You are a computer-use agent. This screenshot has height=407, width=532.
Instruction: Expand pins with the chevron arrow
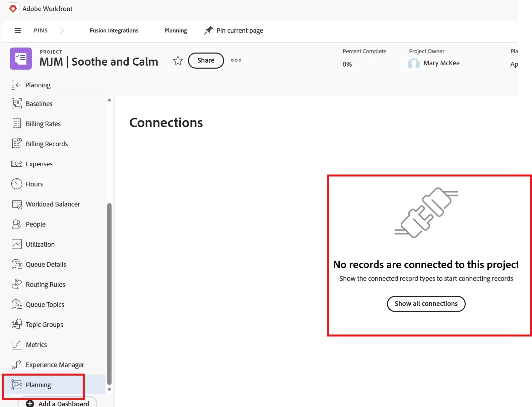coord(62,30)
